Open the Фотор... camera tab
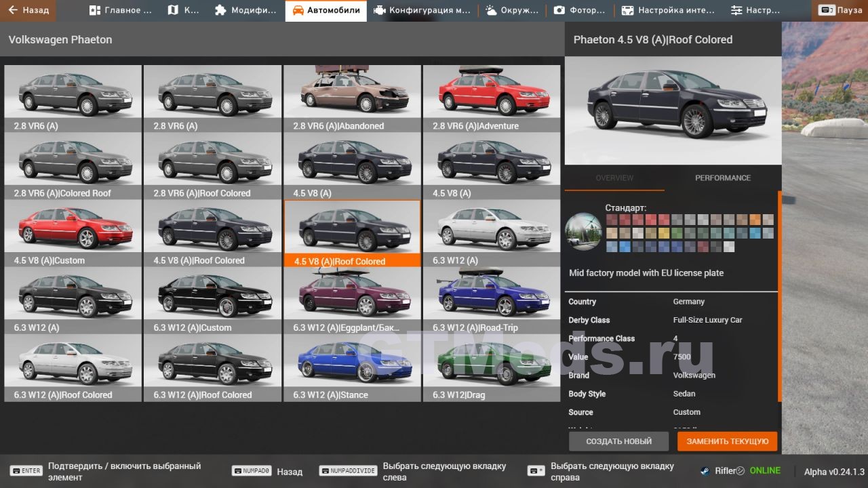The width and height of the screenshot is (868, 488). (580, 10)
